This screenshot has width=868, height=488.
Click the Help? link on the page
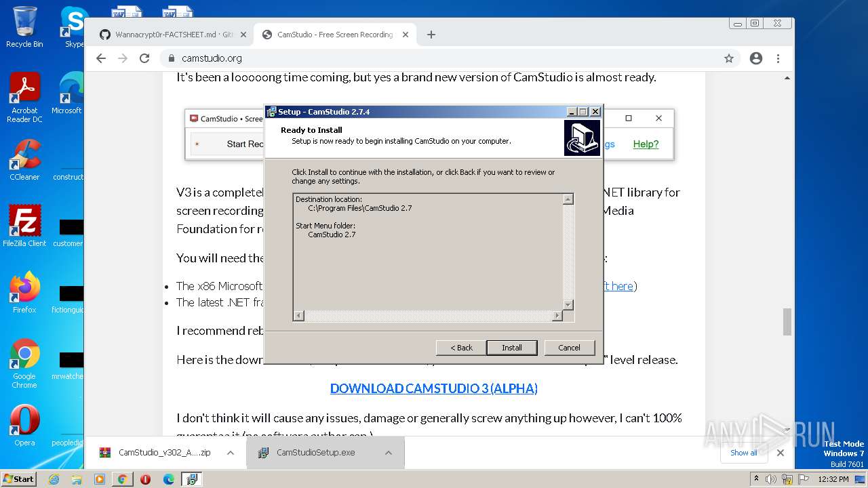646,144
